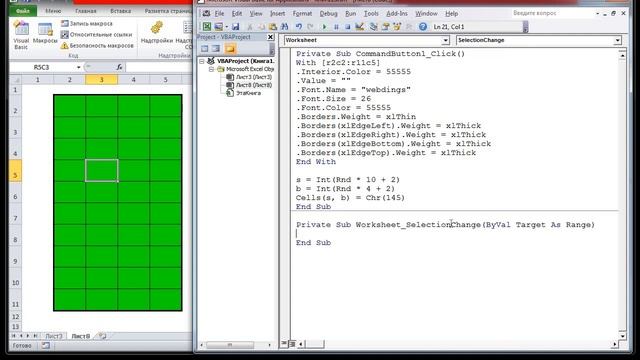This screenshot has width=640, height=360.
Task: Open the Insert object dropdown arrow in VBA toolbar
Action: point(227,27)
